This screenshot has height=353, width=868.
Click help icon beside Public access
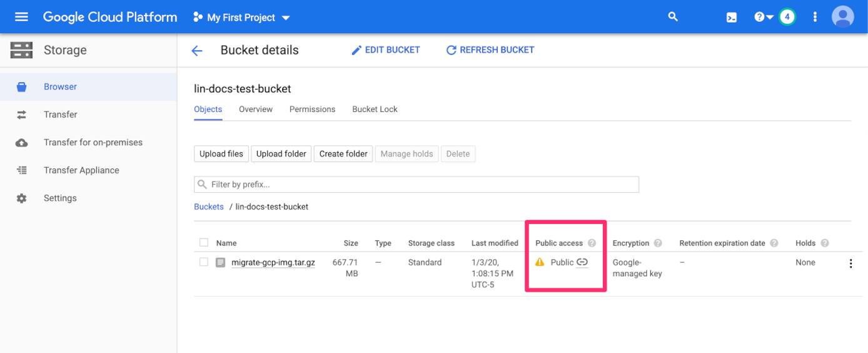point(592,243)
